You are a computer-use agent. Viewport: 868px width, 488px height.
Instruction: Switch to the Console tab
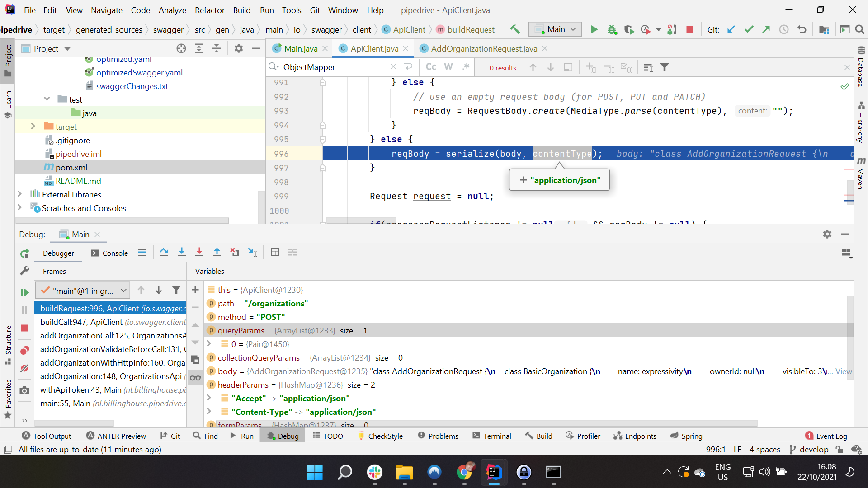[109, 253]
